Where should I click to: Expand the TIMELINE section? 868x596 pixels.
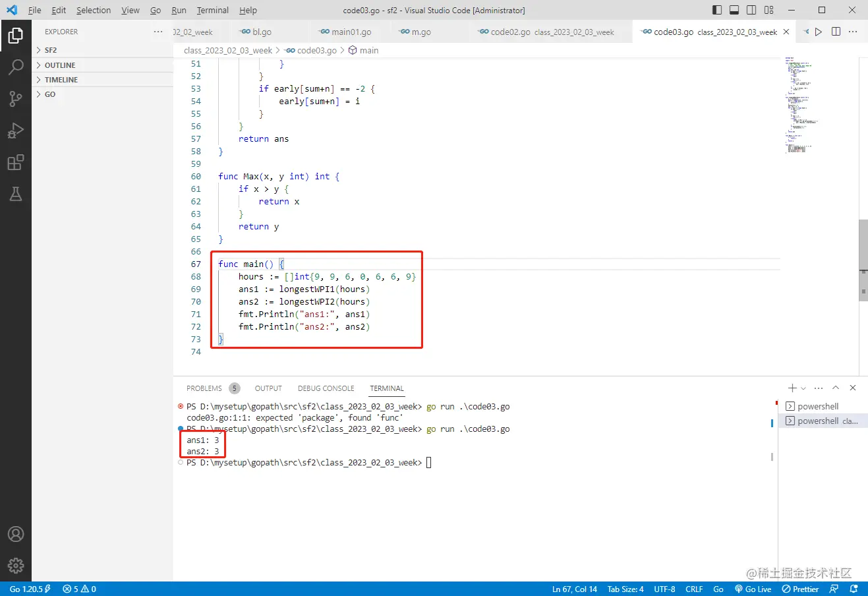click(x=102, y=80)
